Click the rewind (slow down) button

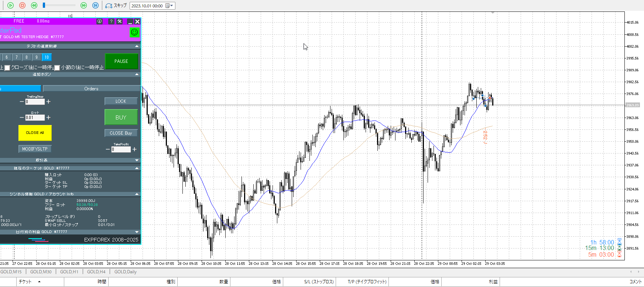34,6
